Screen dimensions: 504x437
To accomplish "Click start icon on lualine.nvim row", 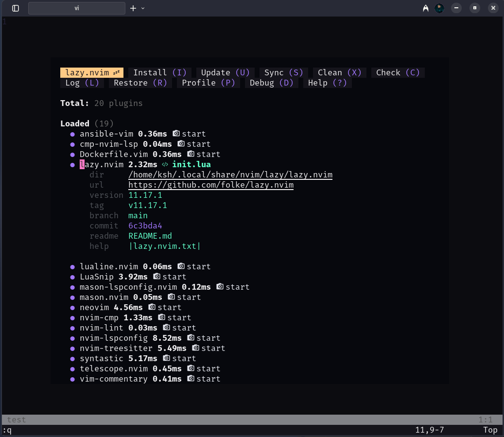I will pyautogui.click(x=181, y=266).
